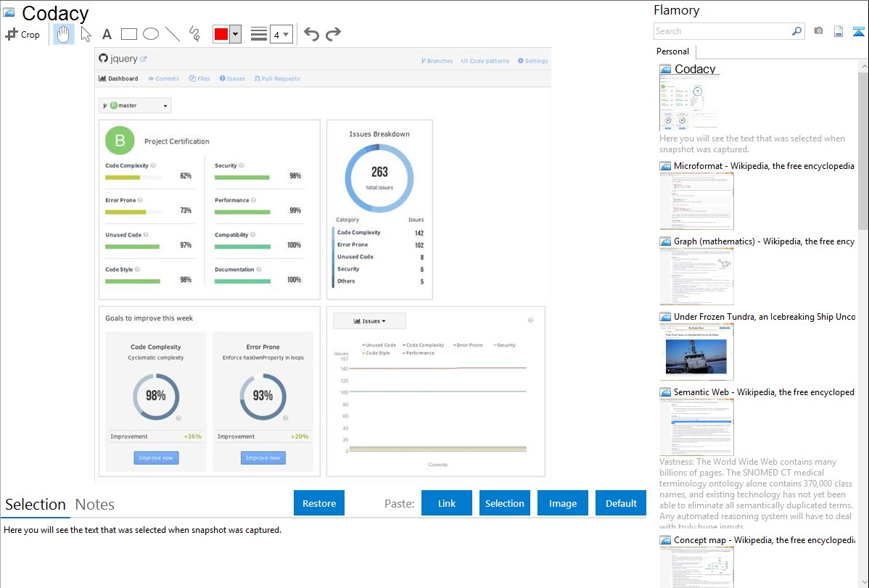Click the Flamory search magnifier icon
Viewport: 869px width, 588px height.
pyautogui.click(x=796, y=31)
